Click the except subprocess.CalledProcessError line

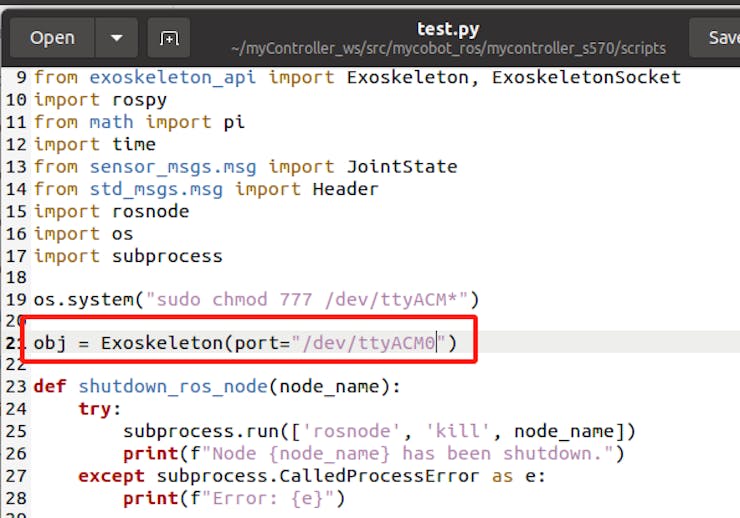click(x=312, y=475)
